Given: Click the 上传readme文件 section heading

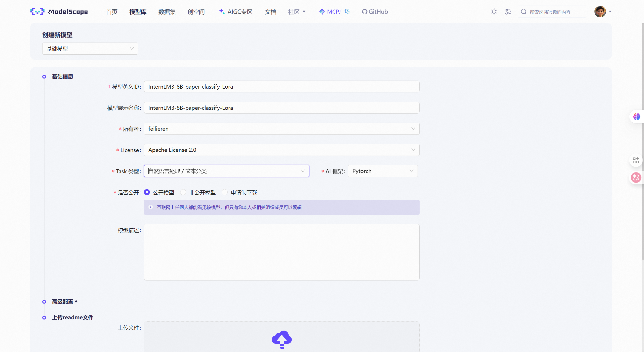Looking at the screenshot, I should click(73, 317).
